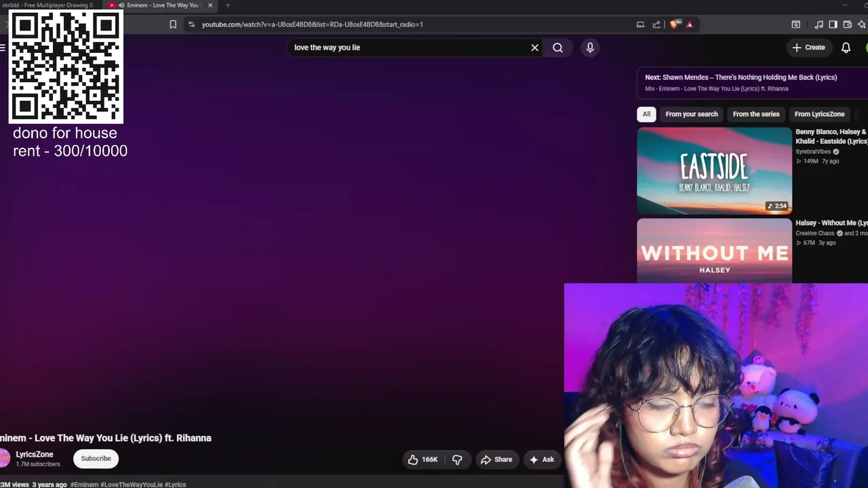Viewport: 868px width, 488px height.
Task: Click the 'Next: Shawn Mendes' playlist header
Action: (741, 77)
